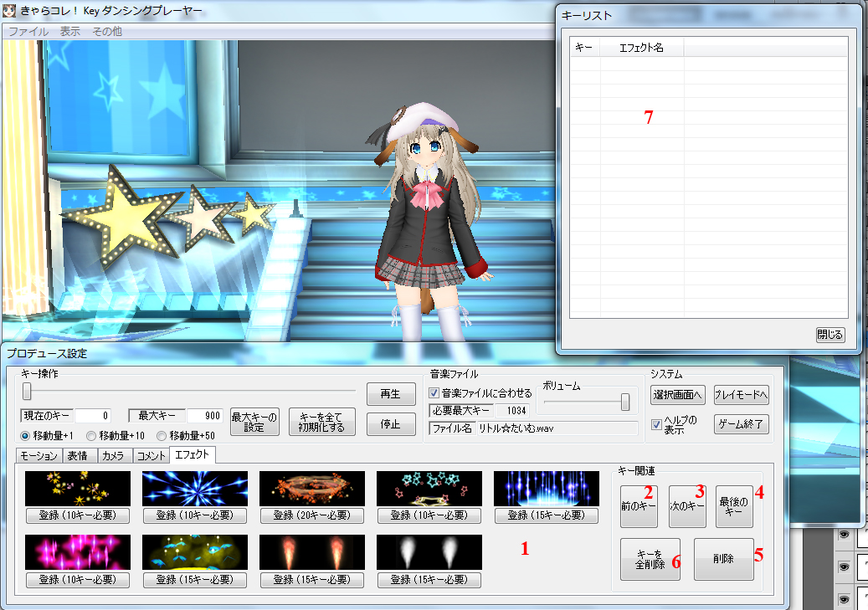868x610 pixels.
Task: Select the yellow sparkle stars effect thumbnail
Action: click(x=78, y=488)
